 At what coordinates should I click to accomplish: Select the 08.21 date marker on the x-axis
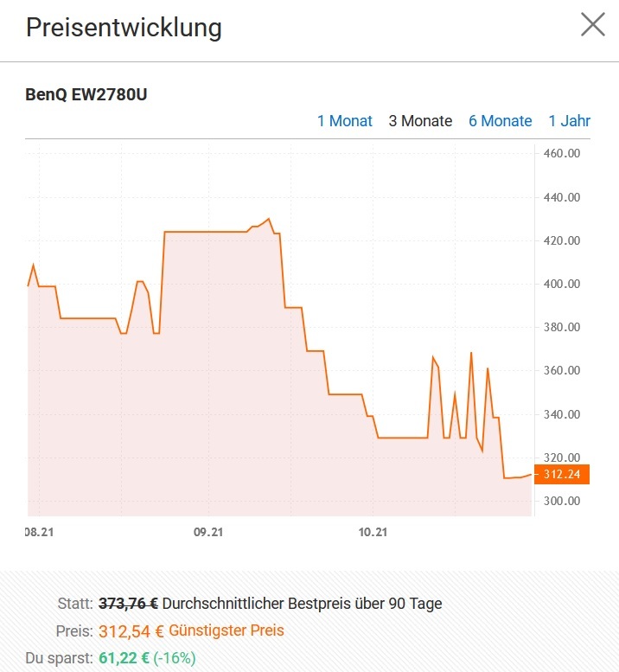point(40,532)
